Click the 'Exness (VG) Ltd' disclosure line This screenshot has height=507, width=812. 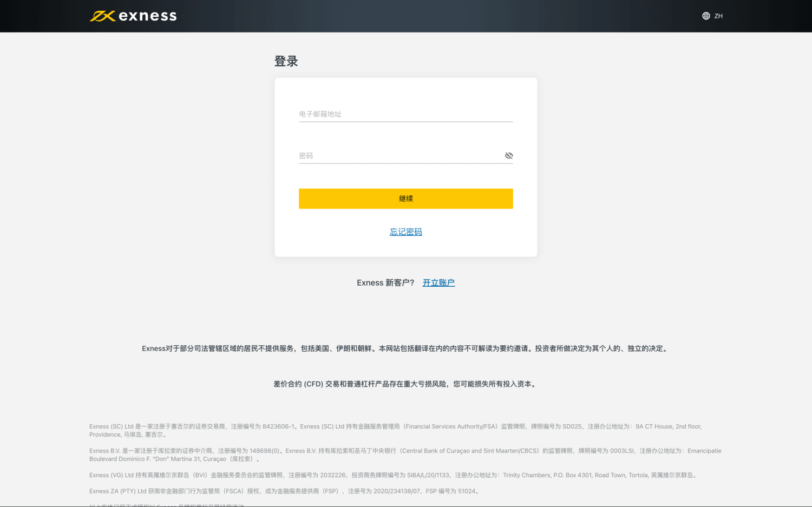[394, 475]
